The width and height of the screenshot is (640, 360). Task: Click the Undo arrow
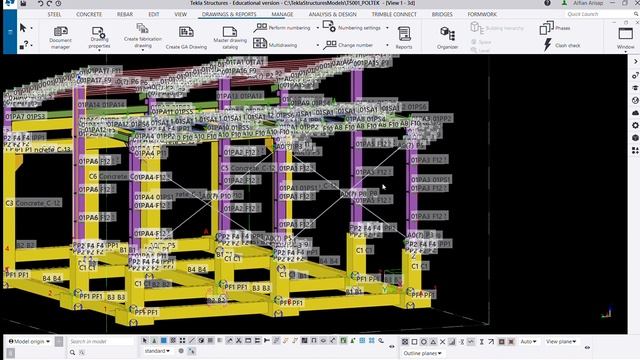[x=40, y=3]
